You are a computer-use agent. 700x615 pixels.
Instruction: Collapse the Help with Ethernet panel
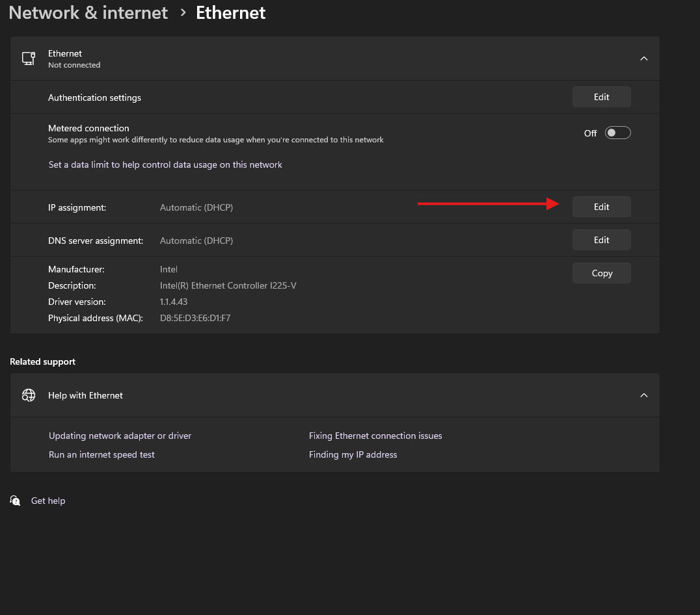click(643, 395)
